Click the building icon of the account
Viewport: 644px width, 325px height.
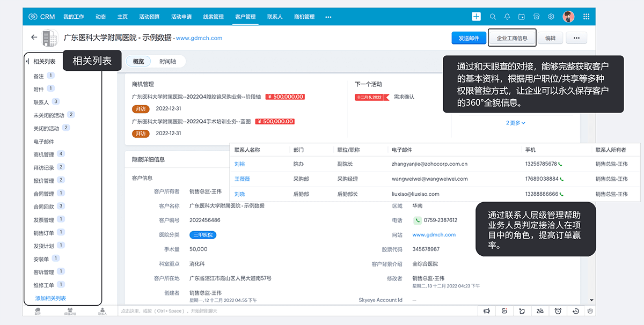coord(50,38)
